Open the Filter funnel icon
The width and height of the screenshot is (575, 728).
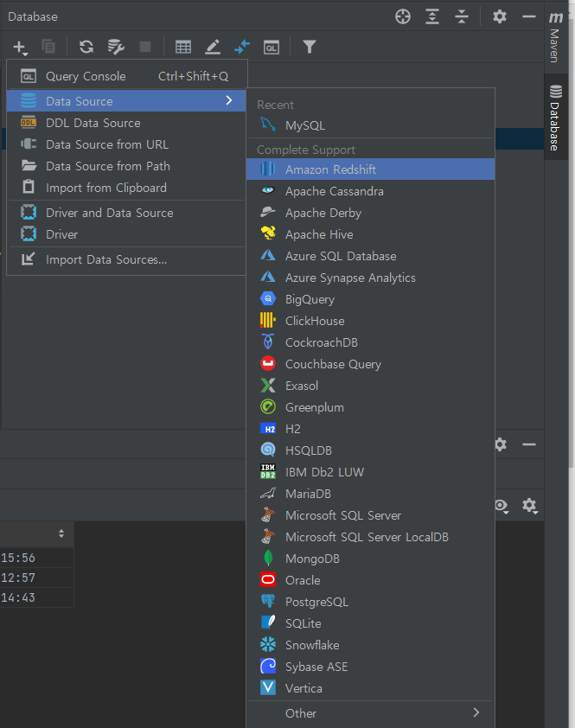(310, 47)
